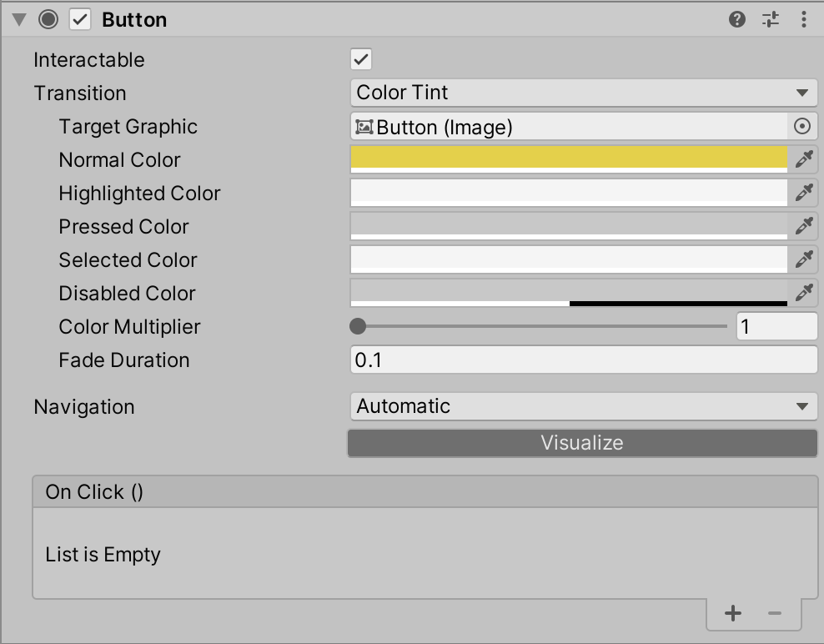Click the eyedropper for Pressed Color
The height and width of the screenshot is (644, 824).
tap(803, 225)
